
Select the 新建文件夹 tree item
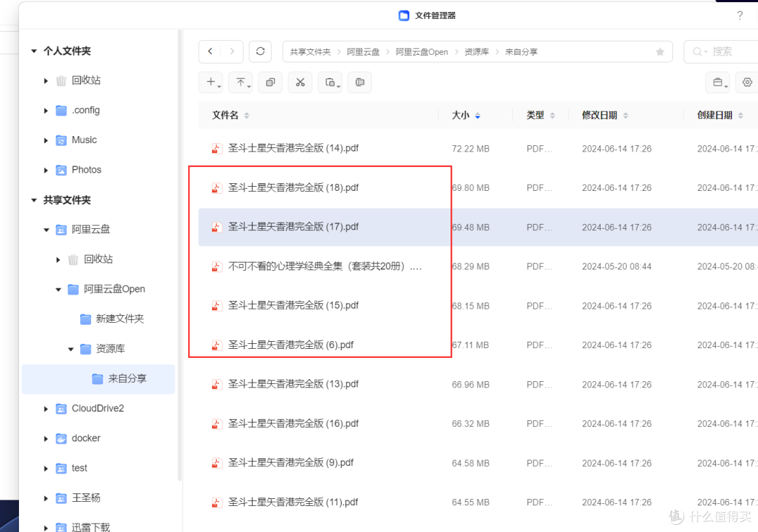[120, 319]
